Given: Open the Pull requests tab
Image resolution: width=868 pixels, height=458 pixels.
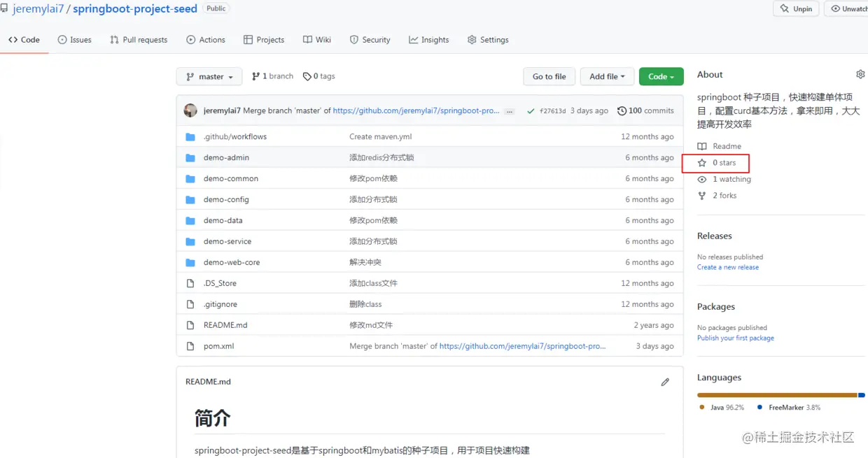Looking at the screenshot, I should click(139, 40).
